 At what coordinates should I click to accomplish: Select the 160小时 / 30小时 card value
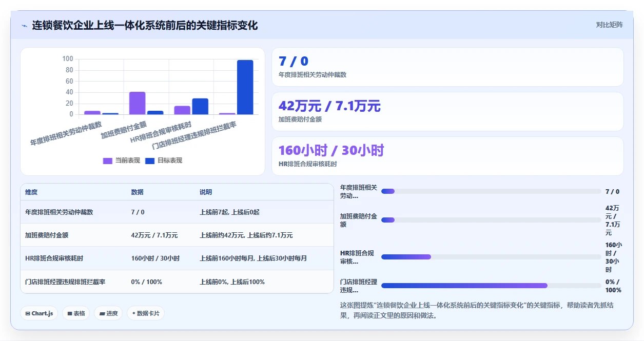coord(331,151)
